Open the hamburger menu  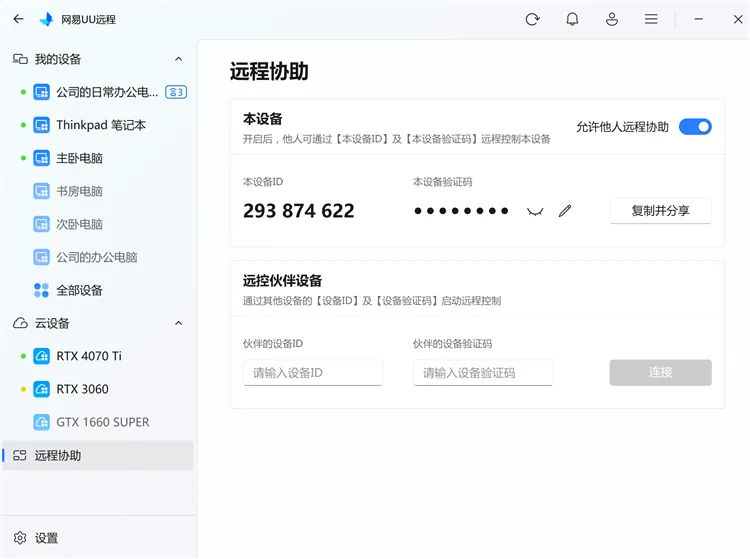pos(651,19)
